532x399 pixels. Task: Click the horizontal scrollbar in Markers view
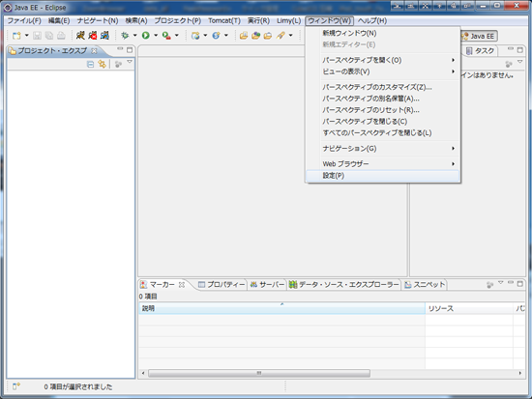[x=259, y=373]
